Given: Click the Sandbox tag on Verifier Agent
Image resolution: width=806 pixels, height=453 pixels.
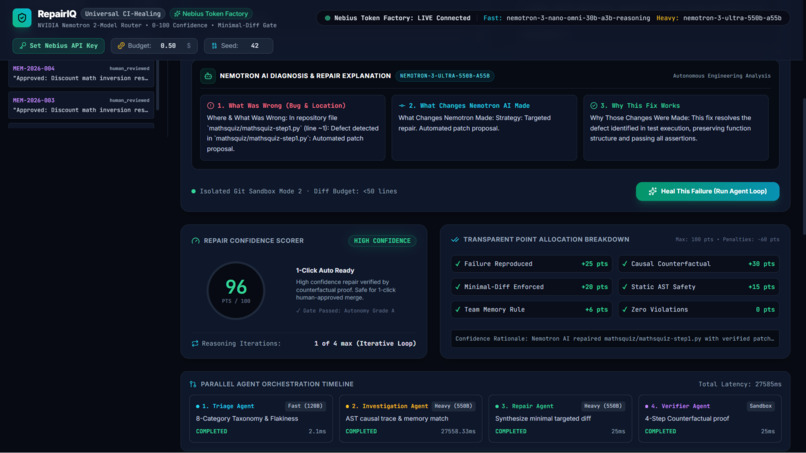Looking at the screenshot, I should pos(760,406).
